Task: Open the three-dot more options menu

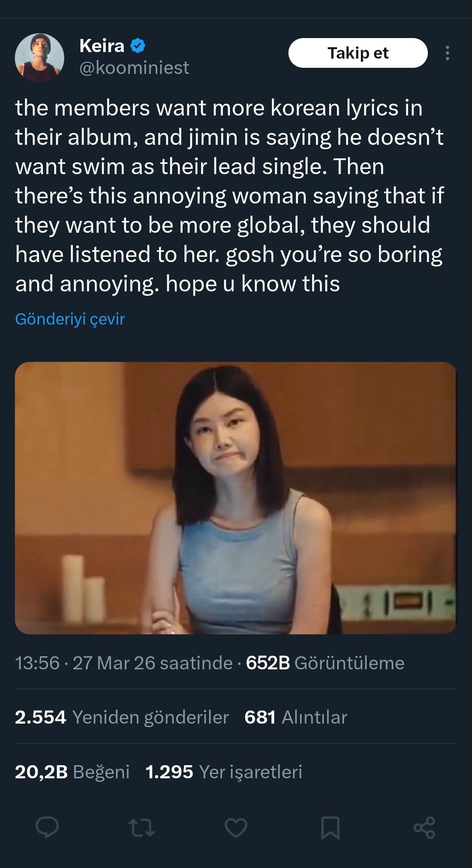Action: click(x=447, y=53)
